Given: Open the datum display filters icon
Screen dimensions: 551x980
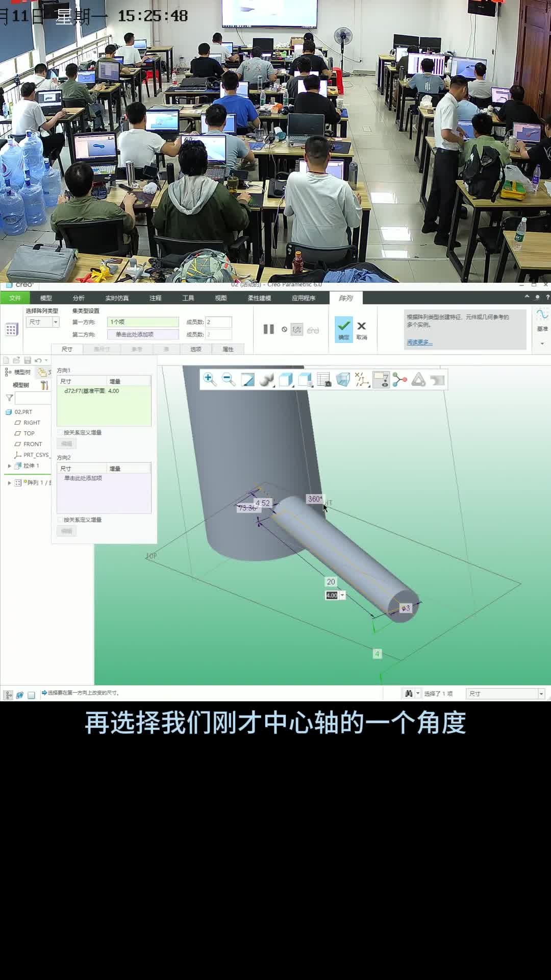Looking at the screenshot, I should pyautogui.click(x=362, y=379).
